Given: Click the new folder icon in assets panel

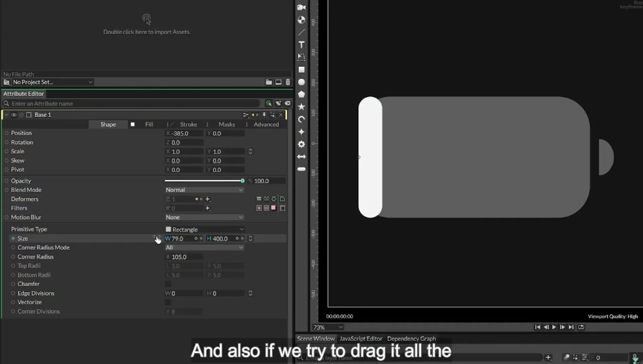Looking at the screenshot, I should pyautogui.click(x=269, y=82).
